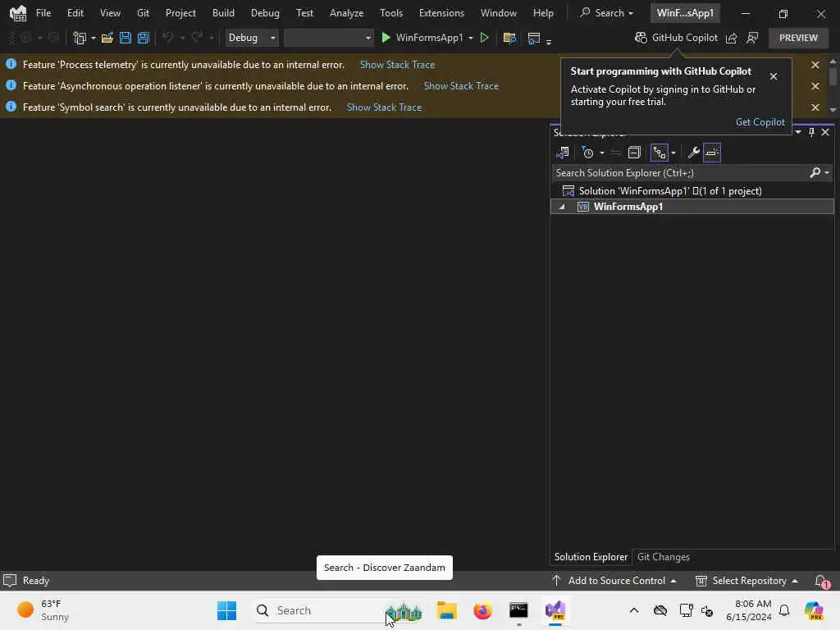Click Pending Changes Filter clock icon
This screenshot has height=630, width=840.
pyautogui.click(x=587, y=153)
